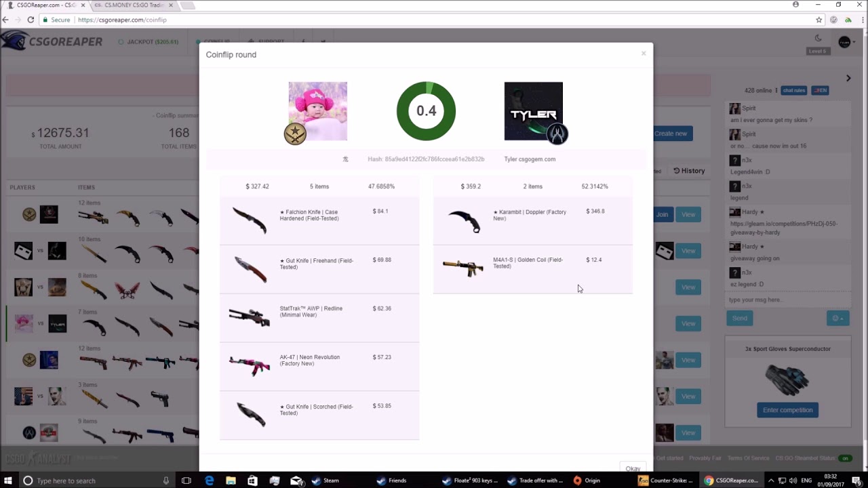This screenshot has width=868, height=488.
Task: Switch to the Counter-Strike taskbar window
Action: click(667, 481)
